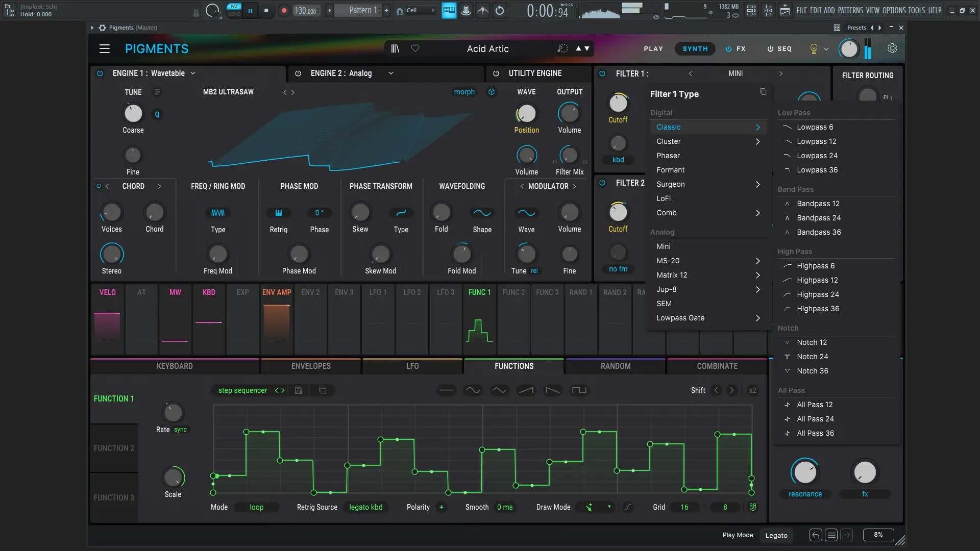This screenshot has height=551, width=980.
Task: Adjust the Filter 1 Cutoff knob
Action: click(618, 104)
